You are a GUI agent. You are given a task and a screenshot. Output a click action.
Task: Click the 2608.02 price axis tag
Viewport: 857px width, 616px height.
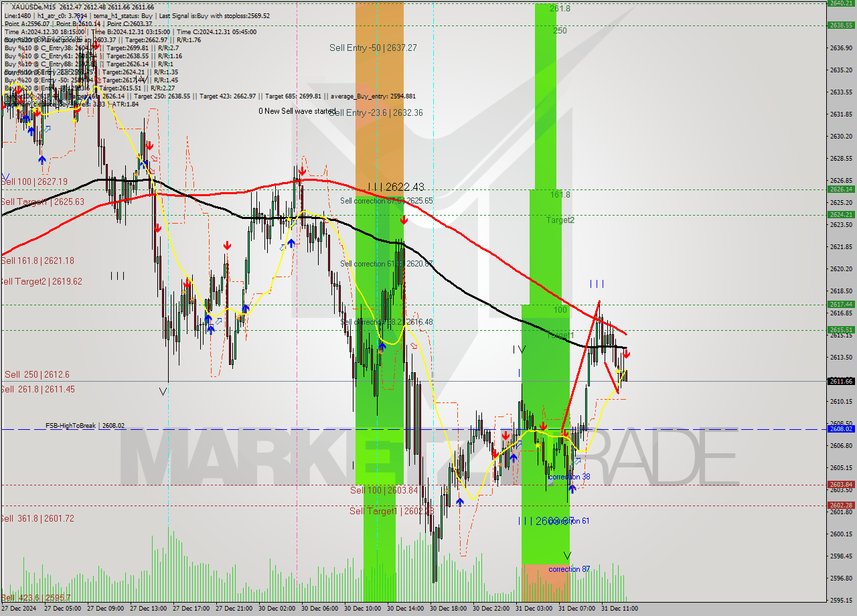coord(841,429)
